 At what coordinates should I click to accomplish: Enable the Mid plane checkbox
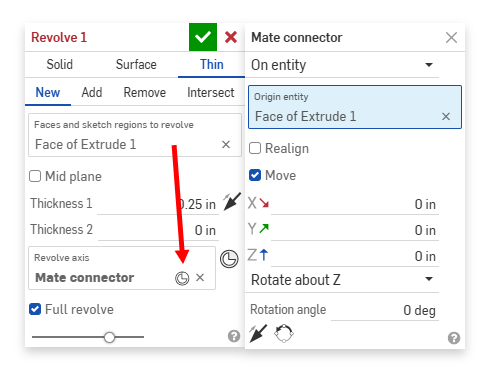tap(35, 176)
